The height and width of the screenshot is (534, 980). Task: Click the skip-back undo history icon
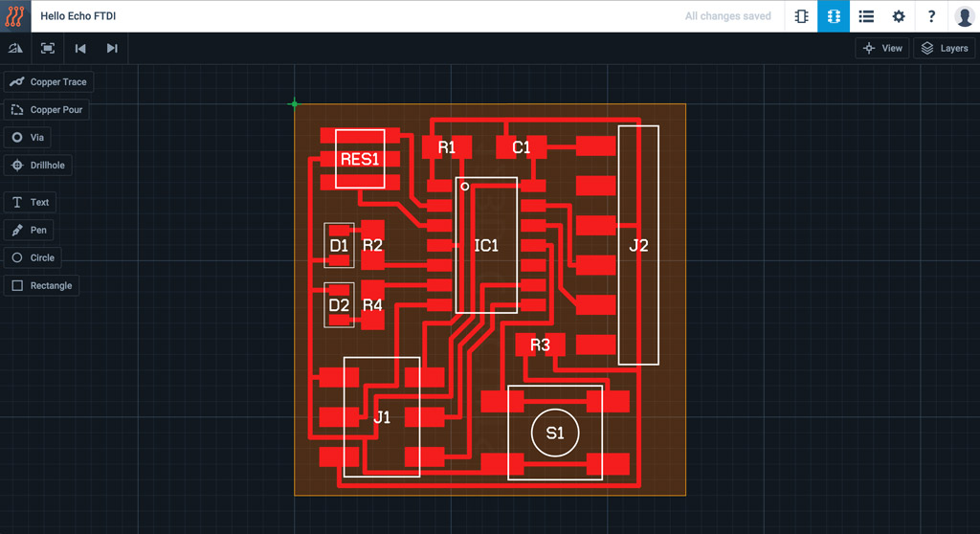80,48
